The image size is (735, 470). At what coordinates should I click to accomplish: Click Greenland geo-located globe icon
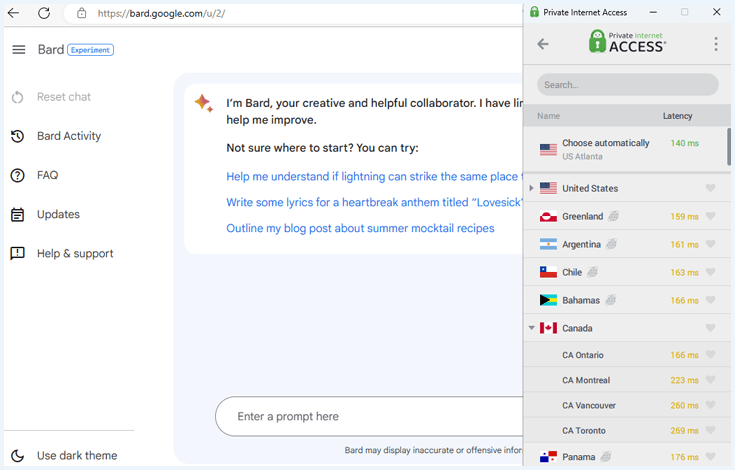(614, 216)
